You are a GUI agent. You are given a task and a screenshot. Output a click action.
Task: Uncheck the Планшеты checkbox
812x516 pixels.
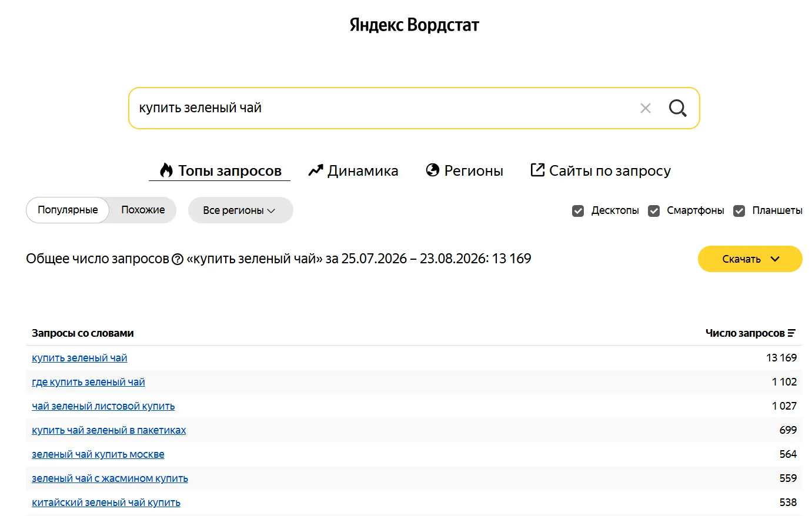739,211
